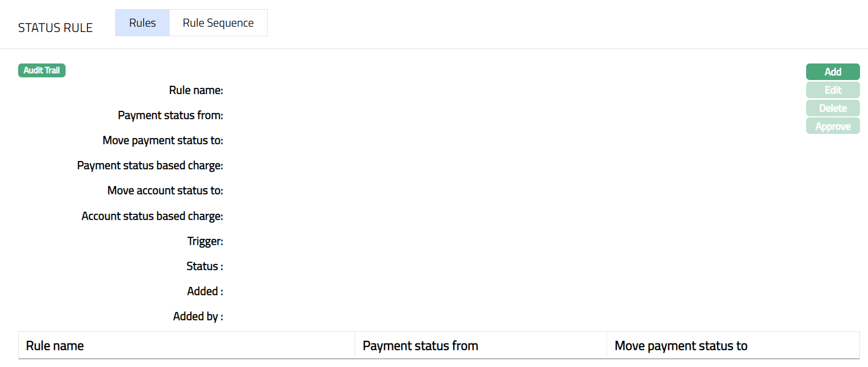
Task: Open the Rule Sequence tab
Action: click(218, 23)
